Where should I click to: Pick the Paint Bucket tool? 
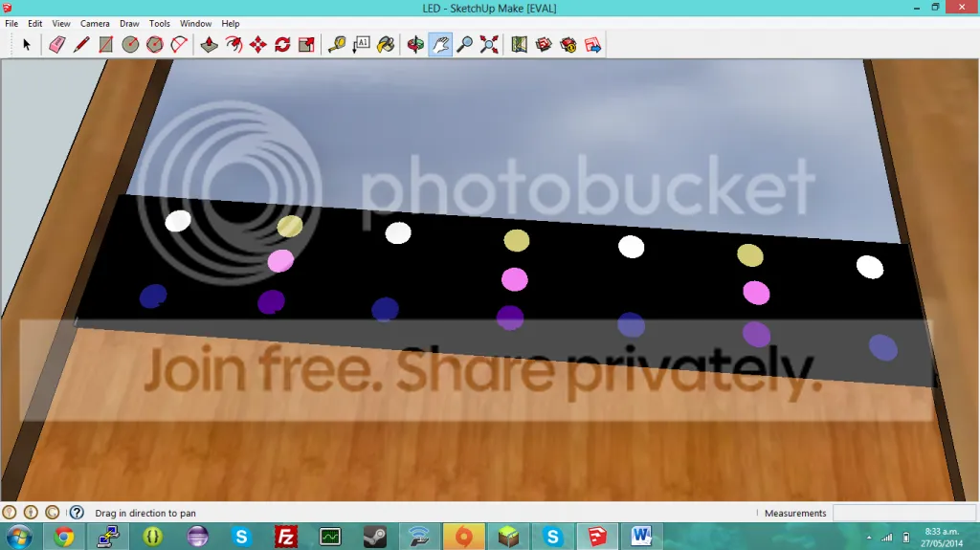point(386,44)
